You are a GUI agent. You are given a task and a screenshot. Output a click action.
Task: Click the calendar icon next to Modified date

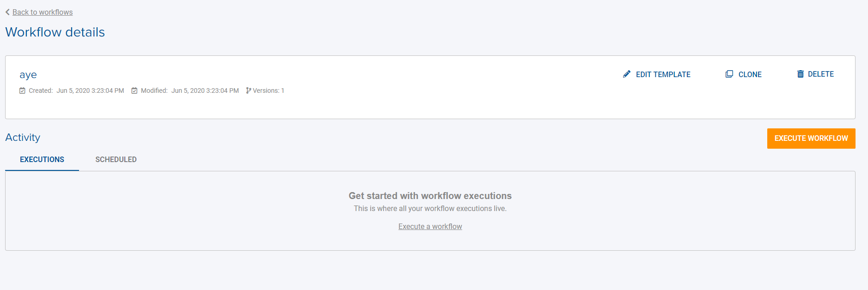tap(134, 91)
